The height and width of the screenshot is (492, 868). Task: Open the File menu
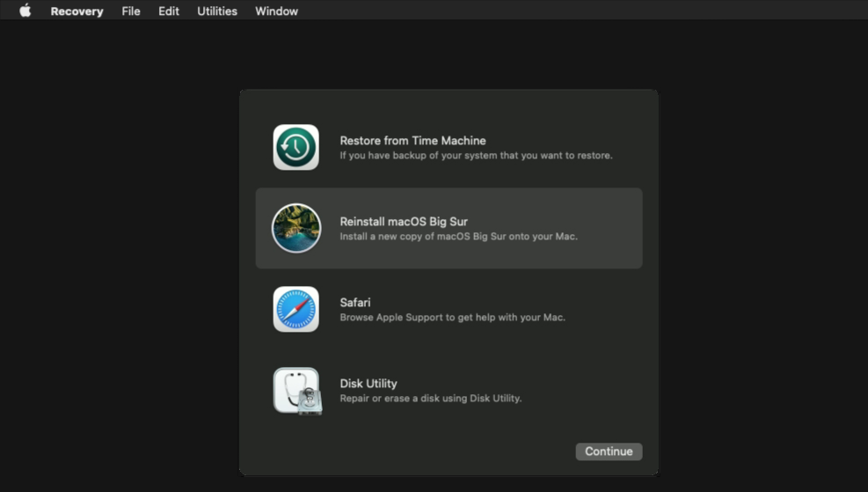point(131,11)
